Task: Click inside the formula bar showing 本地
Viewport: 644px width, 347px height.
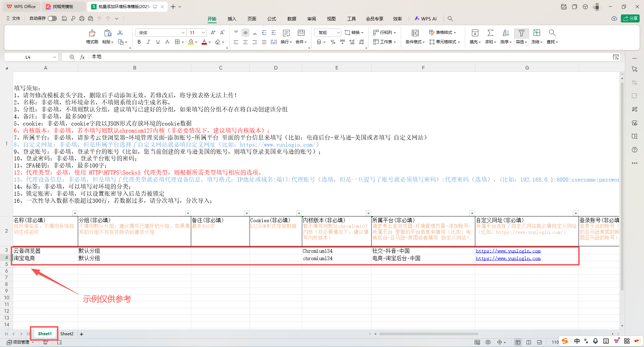Action: tap(134, 57)
